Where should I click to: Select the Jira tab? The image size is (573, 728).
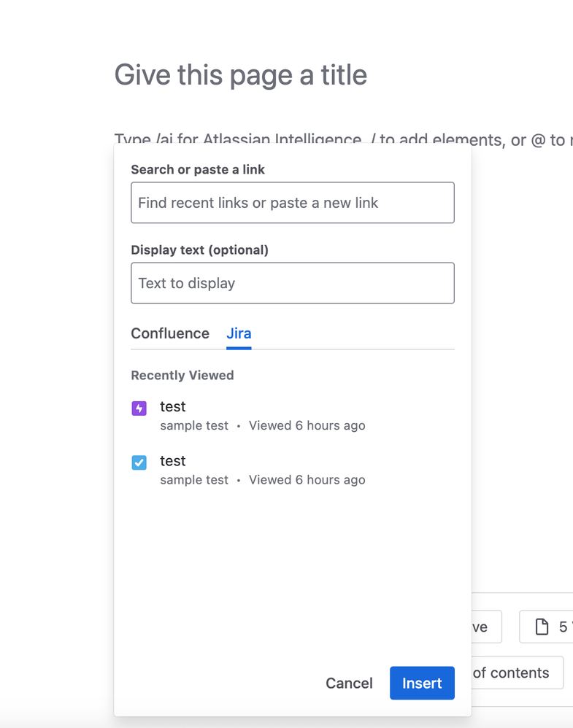[239, 333]
